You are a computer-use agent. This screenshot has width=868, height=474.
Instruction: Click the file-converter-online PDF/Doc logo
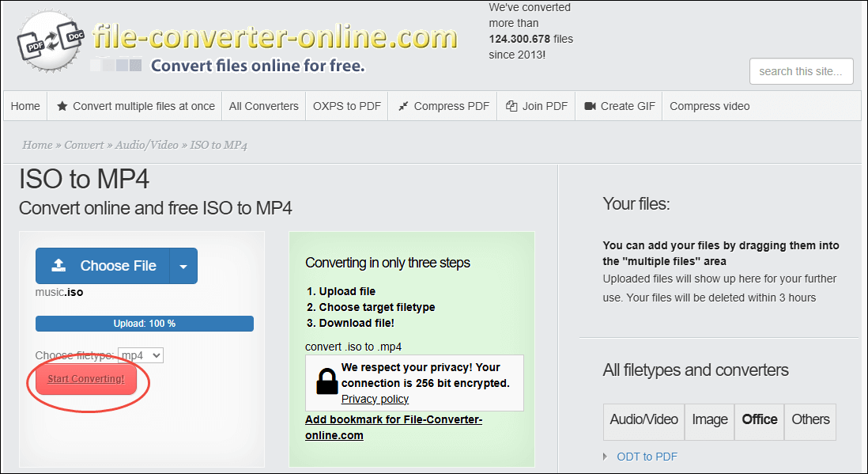pos(51,42)
